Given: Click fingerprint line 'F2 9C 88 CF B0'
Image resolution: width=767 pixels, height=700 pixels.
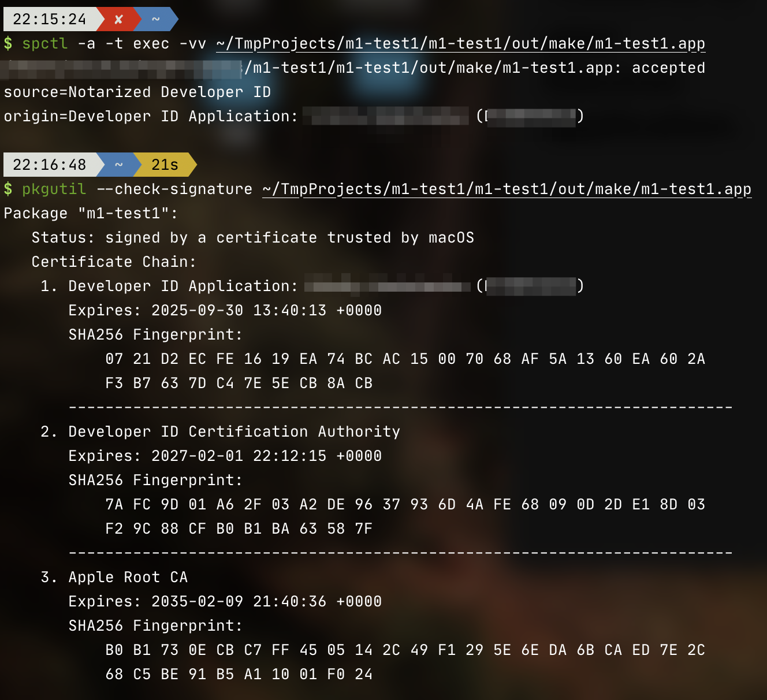Looking at the screenshot, I should click(239, 529).
